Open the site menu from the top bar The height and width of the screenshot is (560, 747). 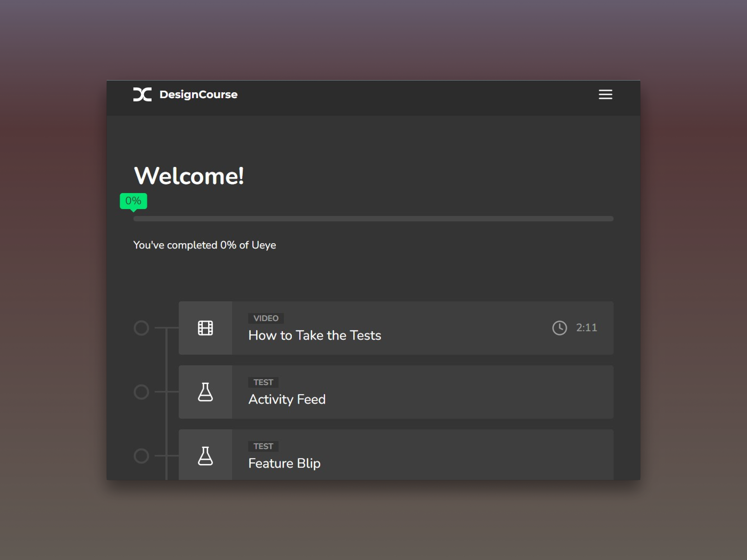pos(605,94)
